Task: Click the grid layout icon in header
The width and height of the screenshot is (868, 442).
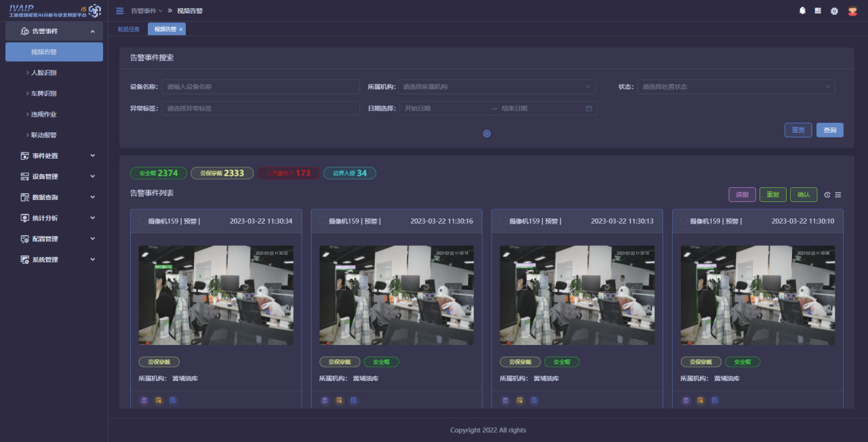Action: pos(818,11)
